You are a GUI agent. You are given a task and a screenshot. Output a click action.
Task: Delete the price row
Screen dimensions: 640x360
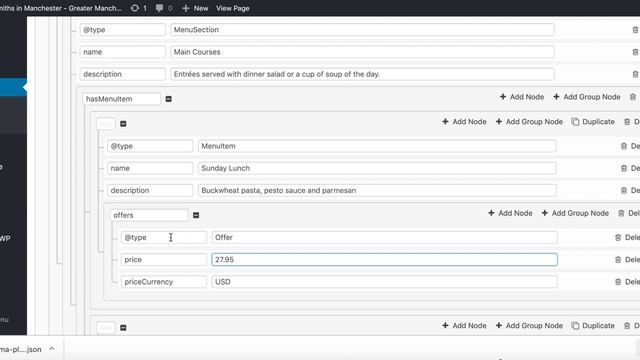[627, 260]
